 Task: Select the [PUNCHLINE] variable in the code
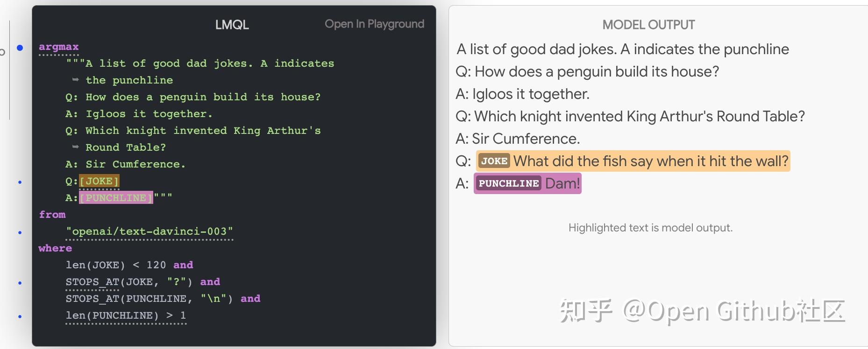coord(116,198)
